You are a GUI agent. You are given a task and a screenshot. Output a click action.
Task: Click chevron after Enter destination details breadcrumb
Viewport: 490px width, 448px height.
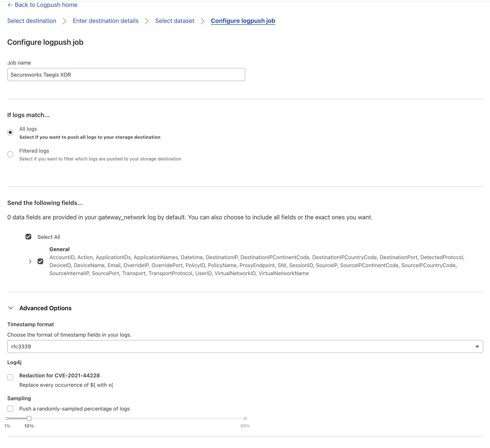(147, 21)
